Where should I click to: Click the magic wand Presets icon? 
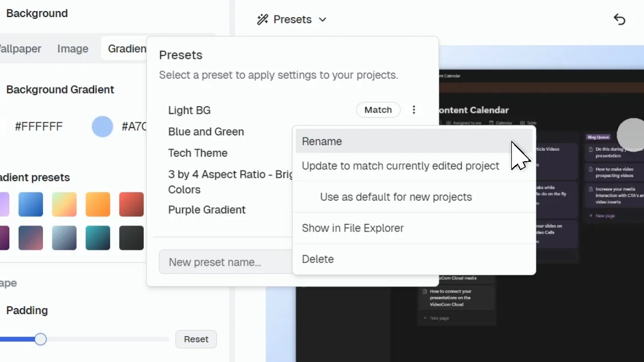coord(264,19)
